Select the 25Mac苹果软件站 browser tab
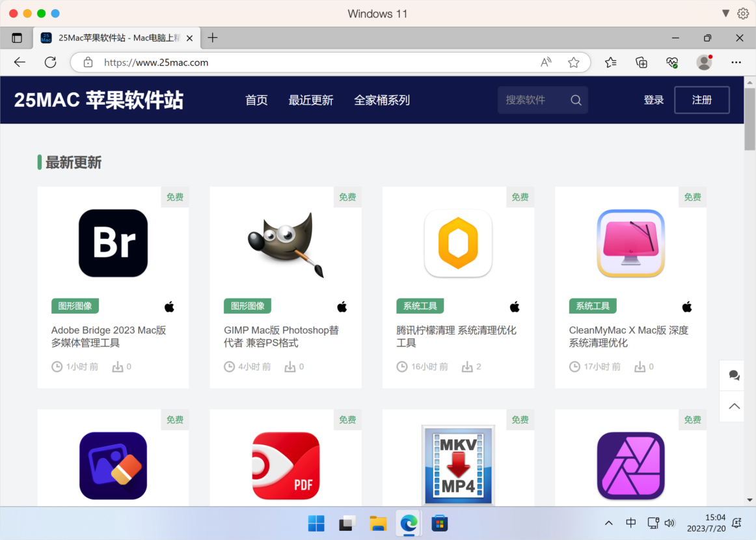This screenshot has height=540, width=756. coord(117,38)
